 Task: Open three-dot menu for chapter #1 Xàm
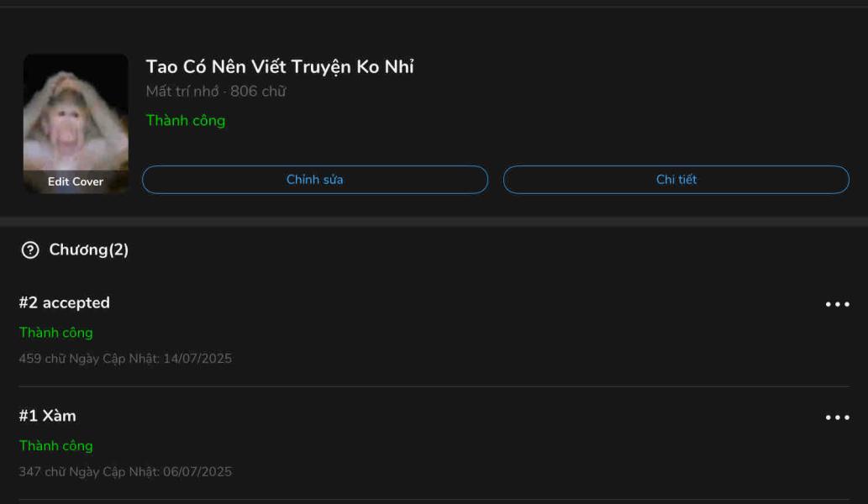point(837,417)
